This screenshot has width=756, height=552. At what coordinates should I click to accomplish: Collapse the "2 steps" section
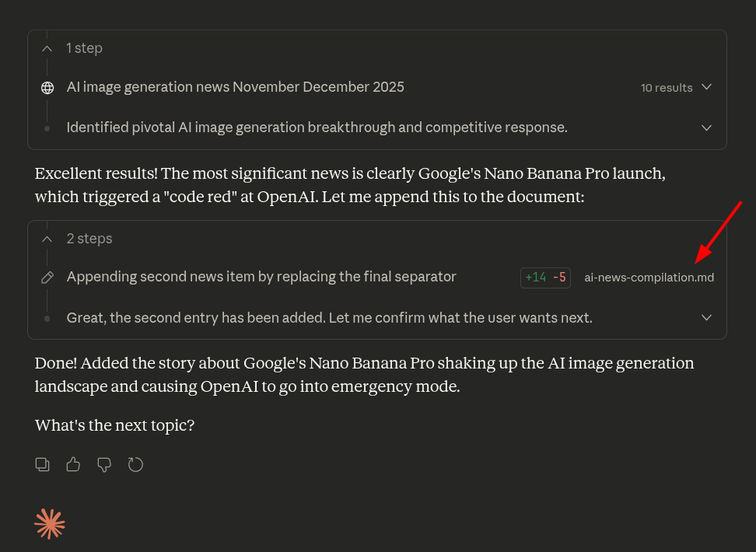[47, 239]
